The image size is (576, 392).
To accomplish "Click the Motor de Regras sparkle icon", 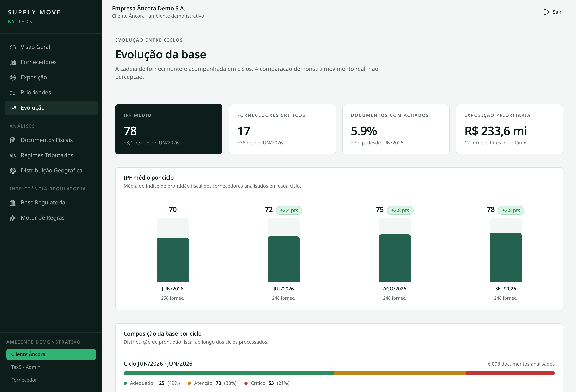I will pyautogui.click(x=13, y=218).
